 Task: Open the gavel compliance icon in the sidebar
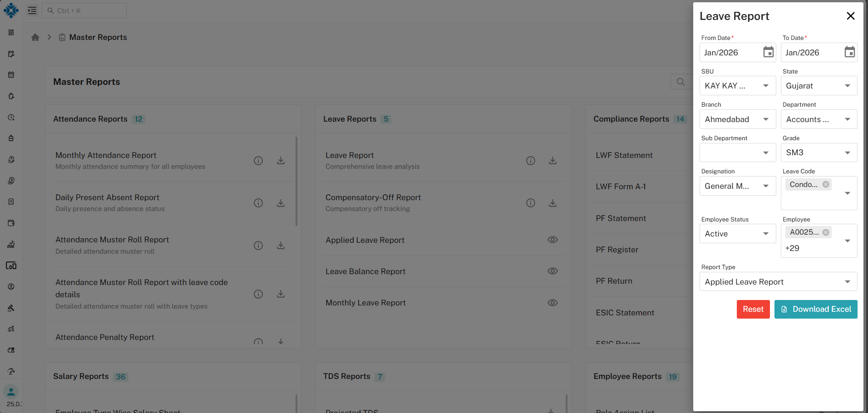11,308
